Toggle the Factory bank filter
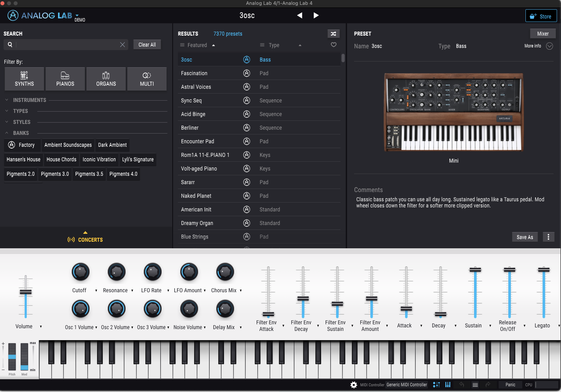The image size is (561, 392). (x=22, y=145)
